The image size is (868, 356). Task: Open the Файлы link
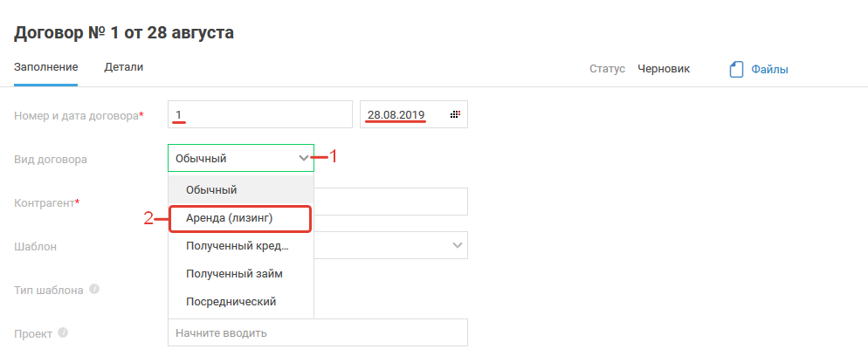769,70
